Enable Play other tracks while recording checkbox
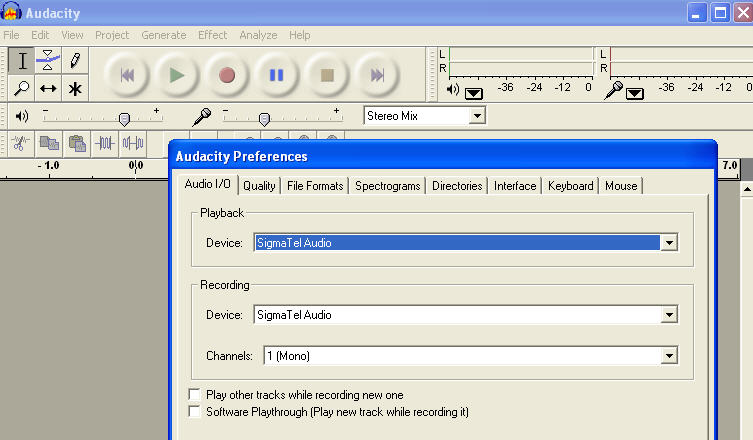Viewport: 753px width, 440px height. 194,395
